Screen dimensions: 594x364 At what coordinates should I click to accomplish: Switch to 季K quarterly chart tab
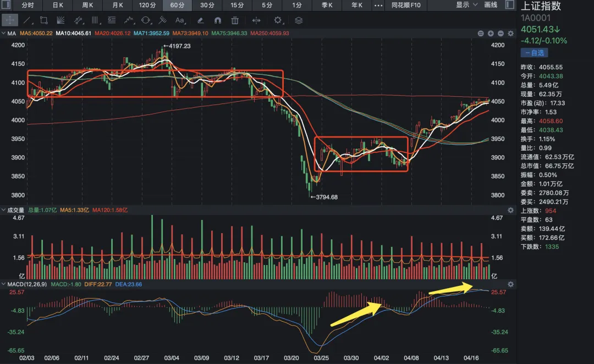tap(327, 5)
